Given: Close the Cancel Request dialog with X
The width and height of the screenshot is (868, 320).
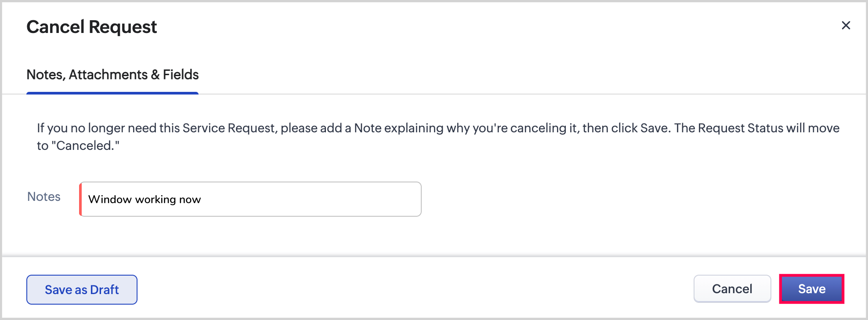Looking at the screenshot, I should 846,25.
